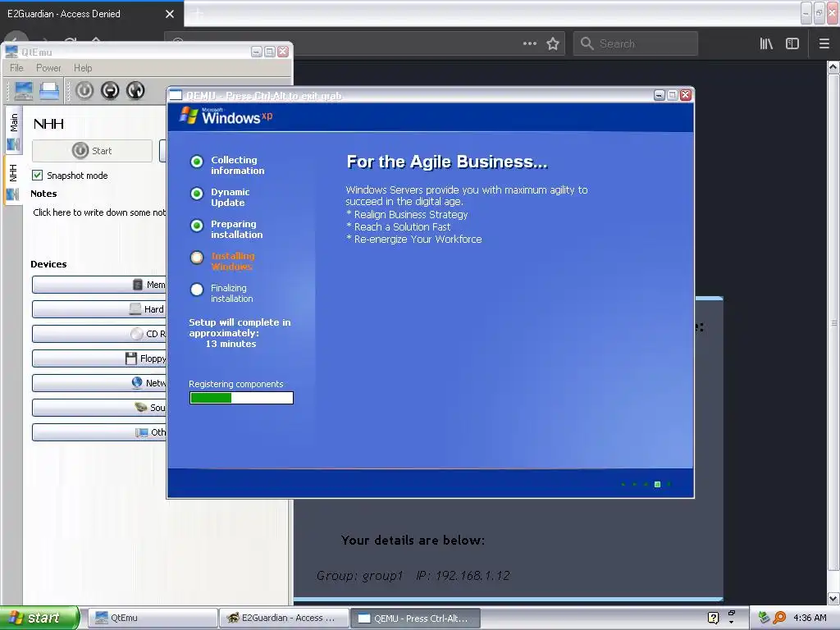The width and height of the screenshot is (840, 630).
Task: Click the 'Group: group1' text on the page
Action: (359, 575)
